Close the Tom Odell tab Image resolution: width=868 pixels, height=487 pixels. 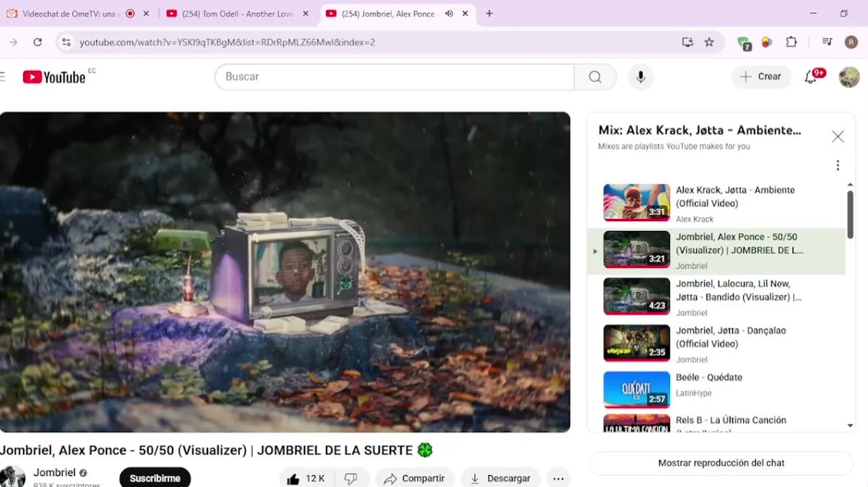click(306, 14)
